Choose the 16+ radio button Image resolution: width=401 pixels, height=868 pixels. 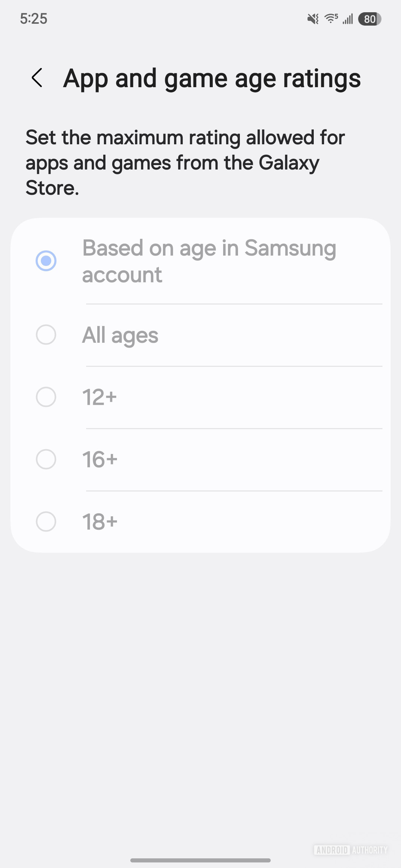tap(46, 460)
